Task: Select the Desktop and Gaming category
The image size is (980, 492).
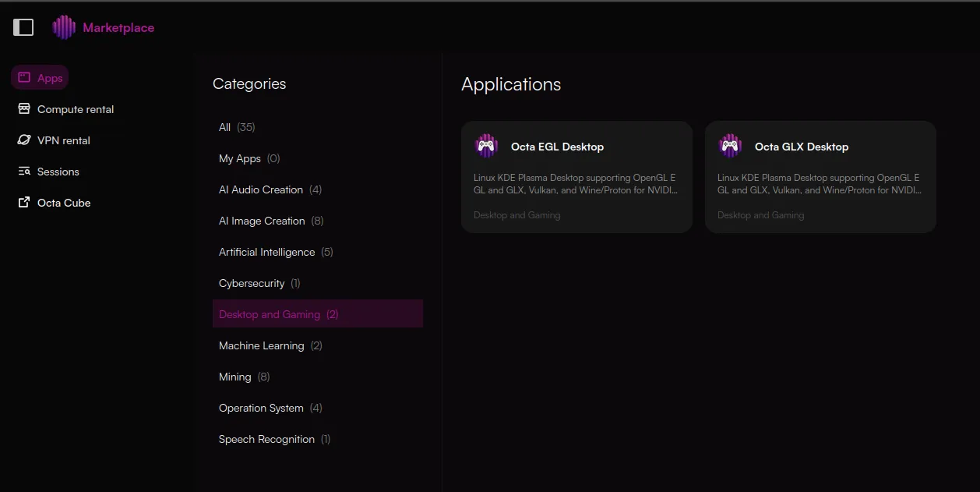Action: pos(318,314)
